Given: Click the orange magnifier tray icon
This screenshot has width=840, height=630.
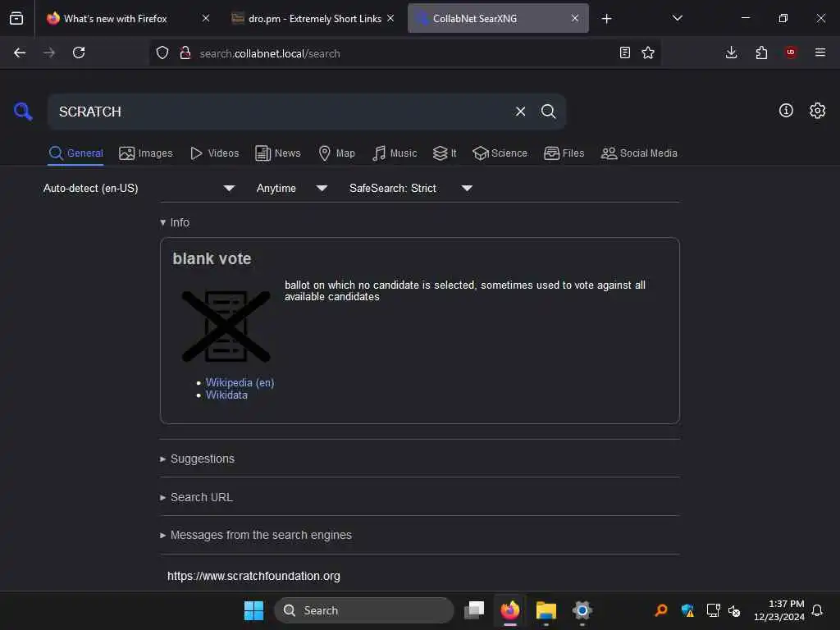Looking at the screenshot, I should point(661,610).
